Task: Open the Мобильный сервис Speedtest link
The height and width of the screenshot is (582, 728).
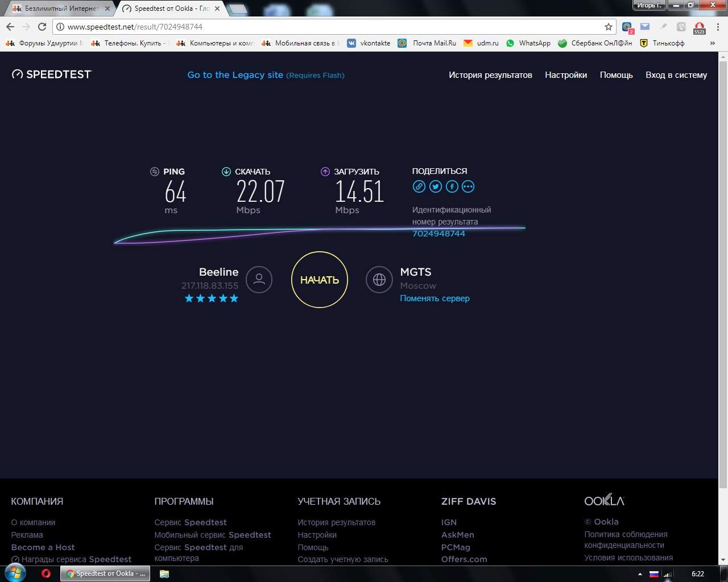Action: coord(213,535)
